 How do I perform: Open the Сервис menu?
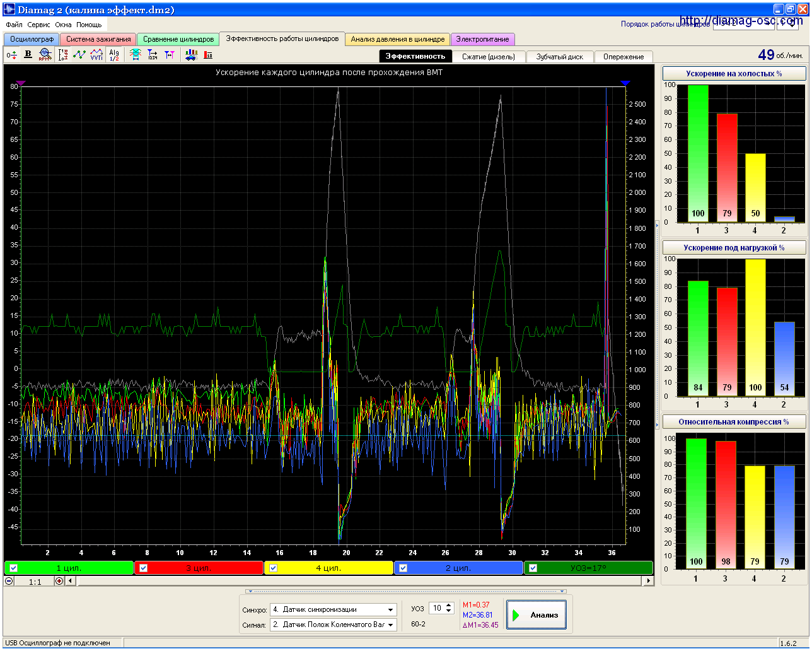pos(38,25)
